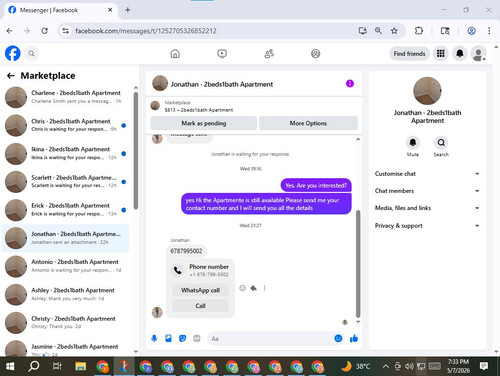The height and width of the screenshot is (376, 500).
Task: Open the Chris conversation
Action: pos(65,125)
